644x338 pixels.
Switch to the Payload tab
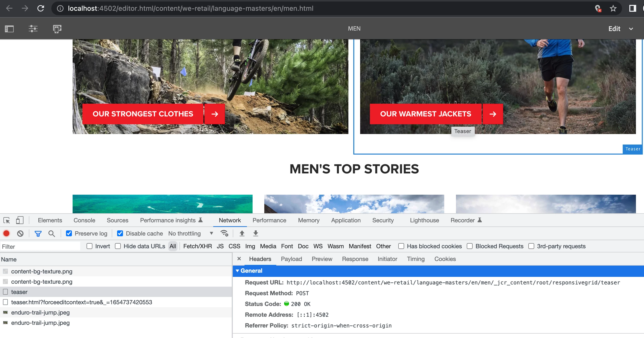tap(291, 259)
